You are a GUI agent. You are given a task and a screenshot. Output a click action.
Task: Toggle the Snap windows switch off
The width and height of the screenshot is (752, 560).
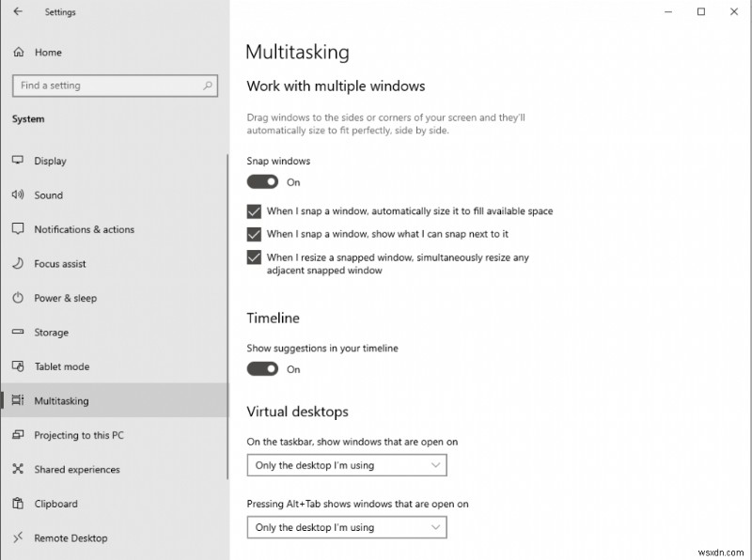coord(262,181)
